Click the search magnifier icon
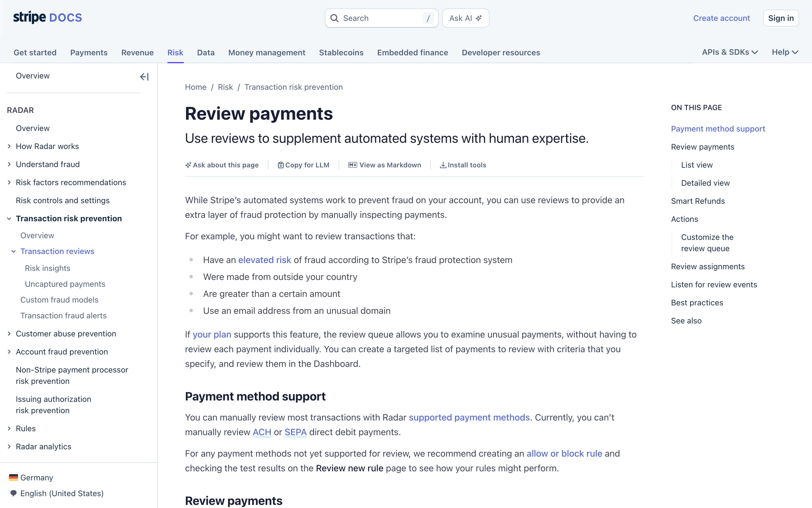The image size is (812, 508). pos(334,18)
